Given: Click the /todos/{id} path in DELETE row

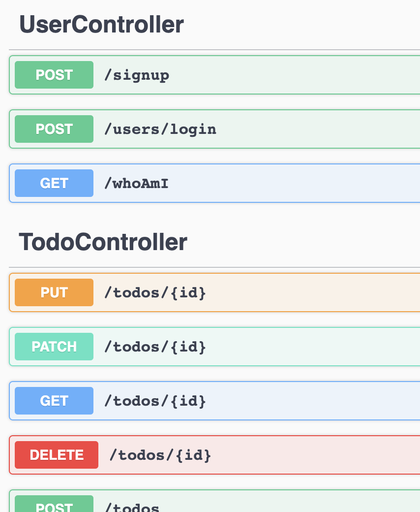Looking at the screenshot, I should pos(160,455).
